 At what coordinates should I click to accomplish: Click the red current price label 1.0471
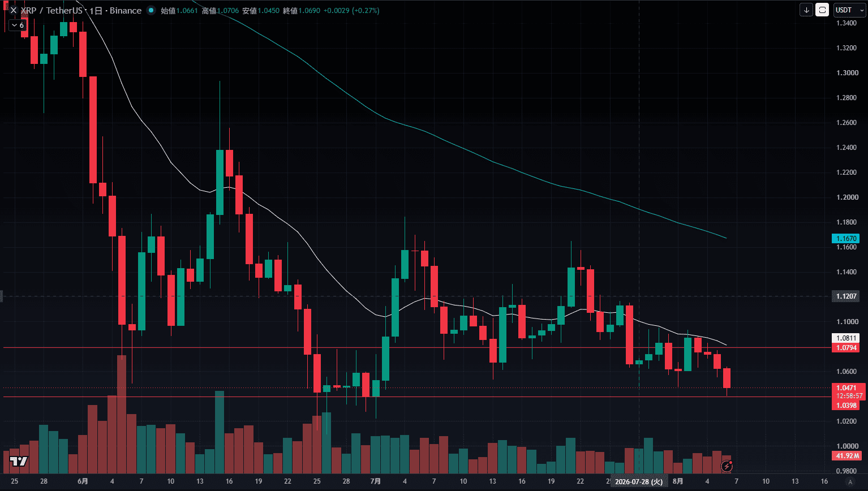(x=846, y=388)
